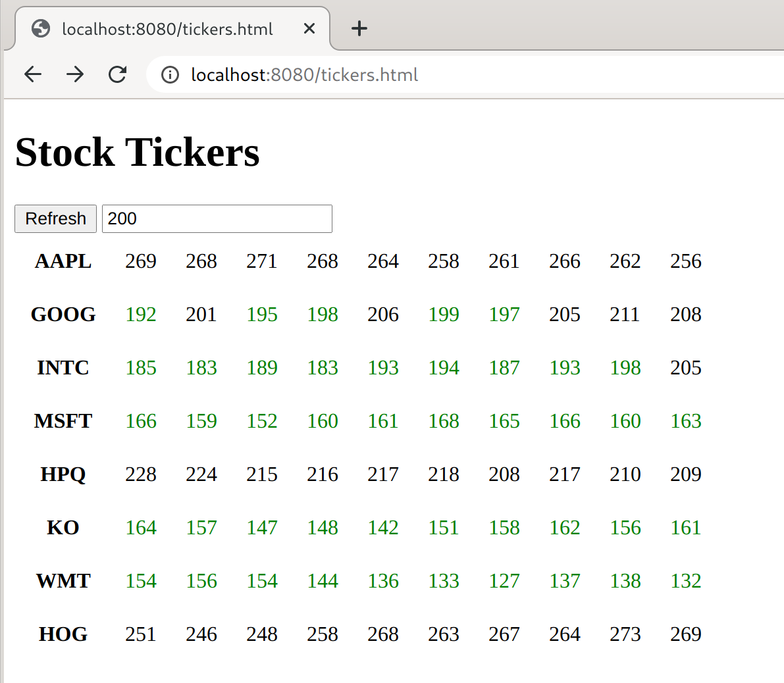Click the Stock Tickers heading
This screenshot has height=683, width=784.
click(138, 152)
